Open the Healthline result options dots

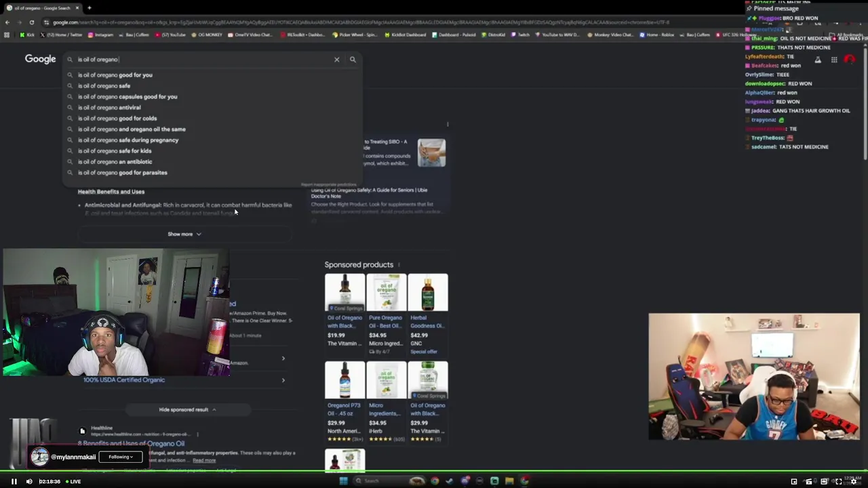(x=197, y=434)
